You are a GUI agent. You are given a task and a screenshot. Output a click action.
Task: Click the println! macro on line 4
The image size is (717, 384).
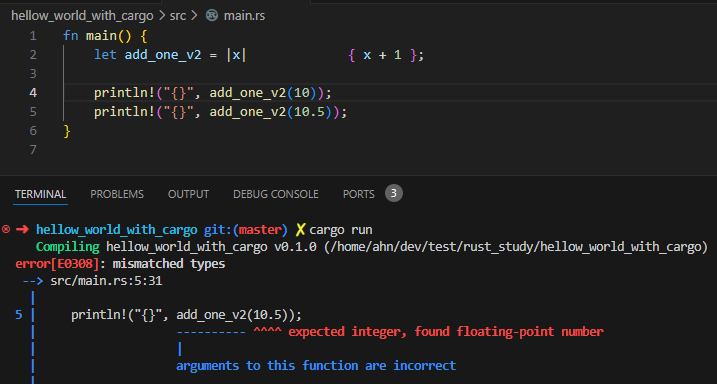(125, 93)
